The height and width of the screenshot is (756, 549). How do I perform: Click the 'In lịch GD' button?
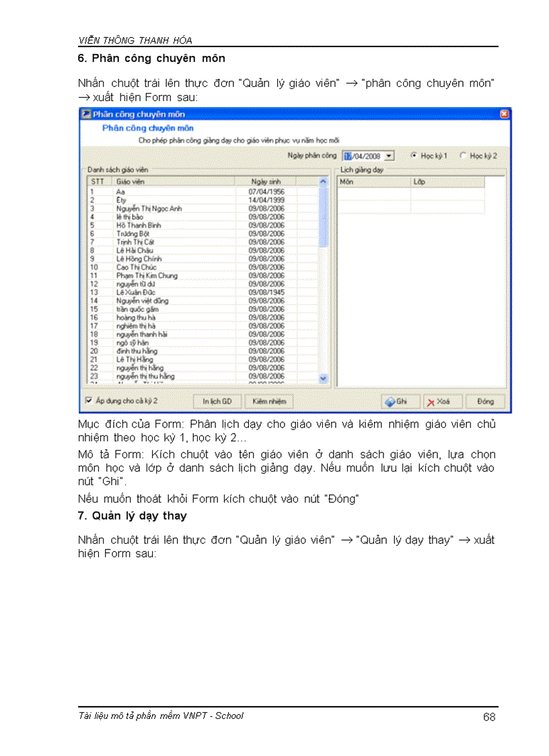tap(217, 401)
